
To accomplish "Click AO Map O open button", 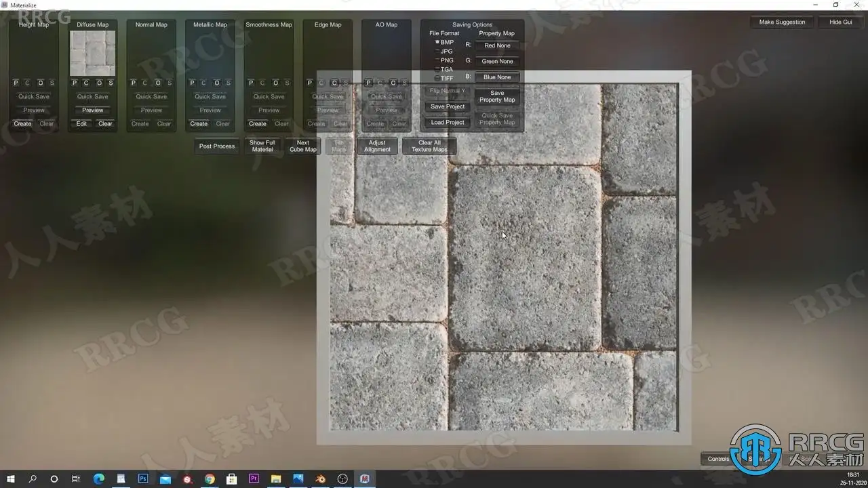I will [393, 83].
